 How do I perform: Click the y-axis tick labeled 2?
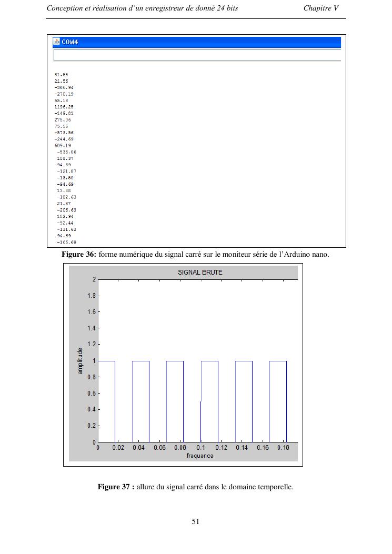tap(94, 279)
